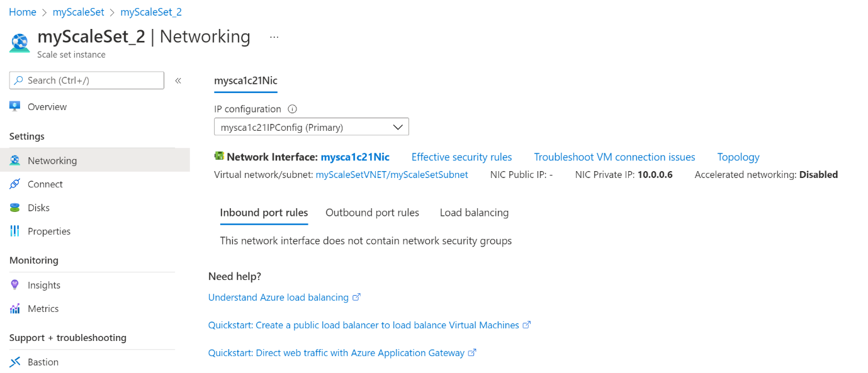Go to myScaleSet breadcrumb
The width and height of the screenshot is (868, 373).
pos(78,12)
